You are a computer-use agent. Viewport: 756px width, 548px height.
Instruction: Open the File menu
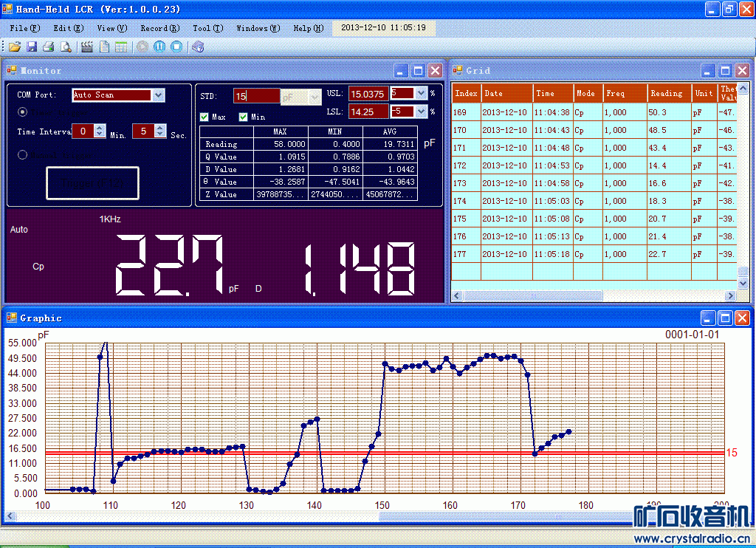tap(24, 28)
